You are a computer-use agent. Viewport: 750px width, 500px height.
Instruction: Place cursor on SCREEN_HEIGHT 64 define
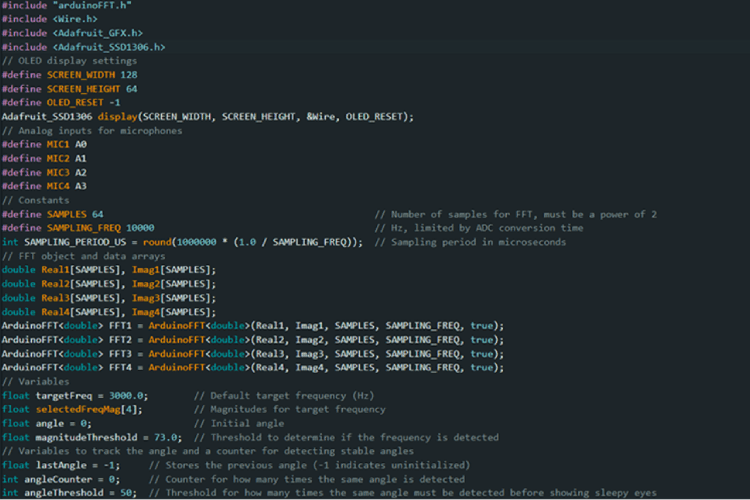(x=72, y=89)
